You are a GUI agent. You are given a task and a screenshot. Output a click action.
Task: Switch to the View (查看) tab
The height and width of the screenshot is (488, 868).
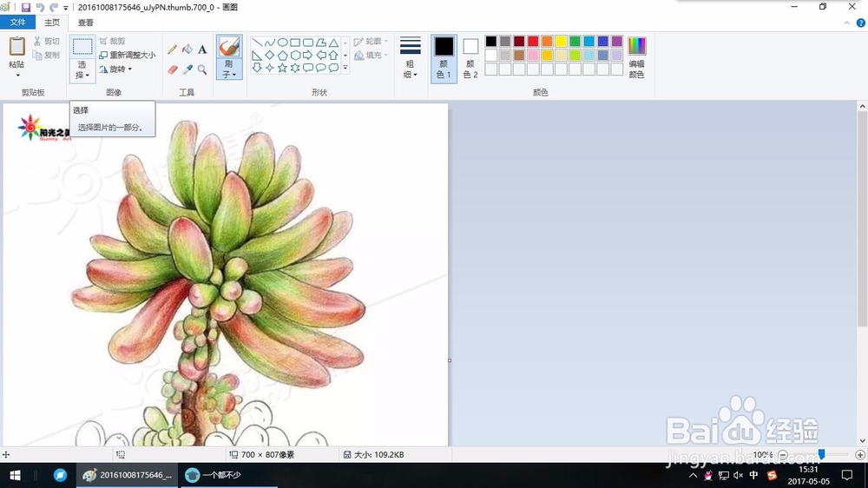pos(85,23)
